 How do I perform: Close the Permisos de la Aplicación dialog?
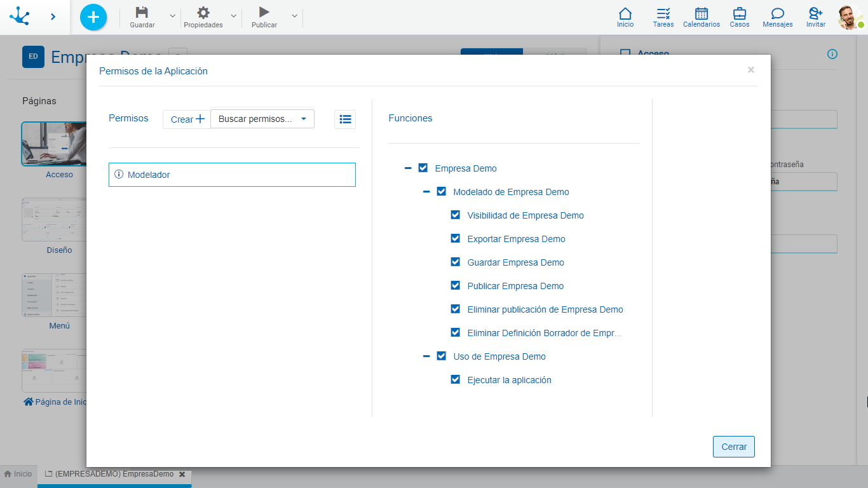point(751,70)
